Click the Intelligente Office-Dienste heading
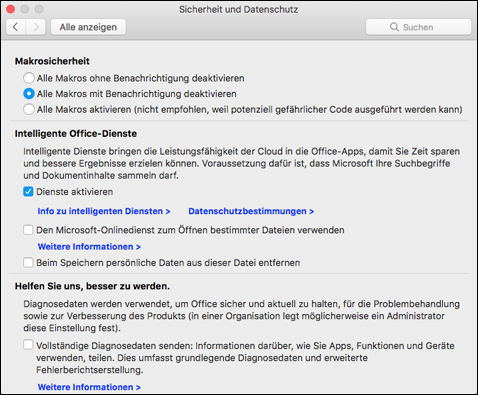478x395 pixels. pos(76,134)
